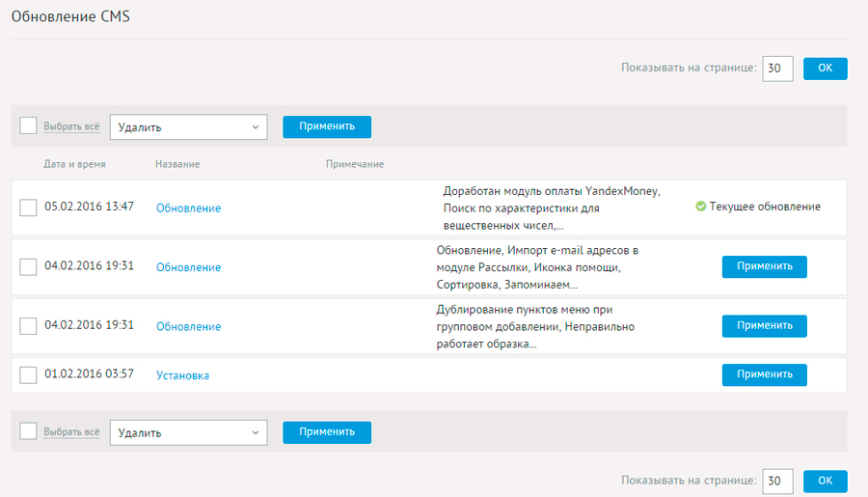
Task: Click the top items-per-page input field
Action: (x=777, y=69)
